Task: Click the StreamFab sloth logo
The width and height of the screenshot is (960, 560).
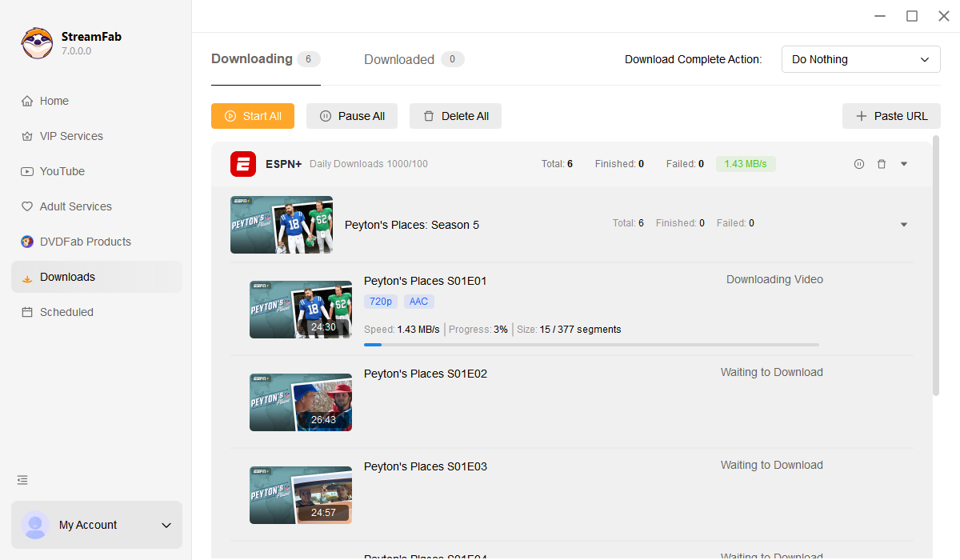Action: pyautogui.click(x=37, y=43)
